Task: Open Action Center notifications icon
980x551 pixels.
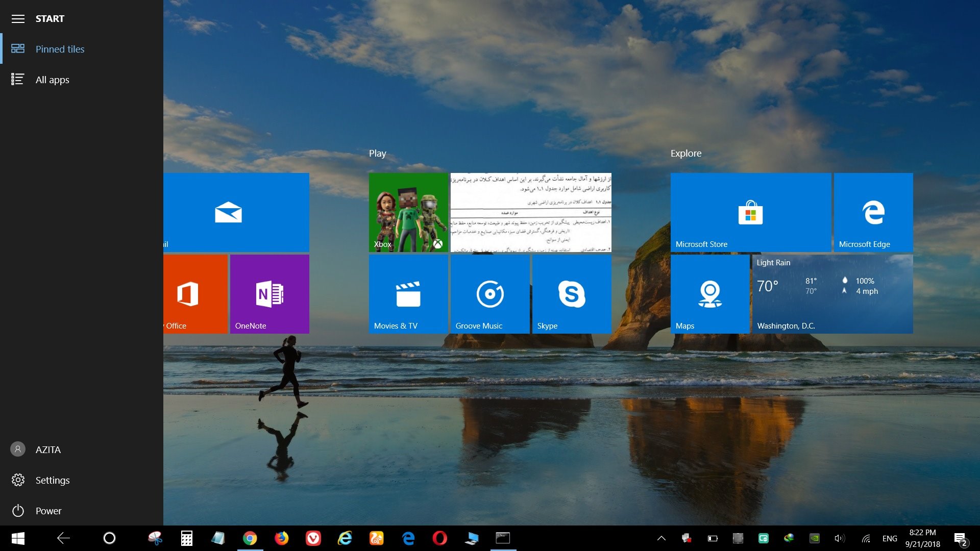Action: [961, 539]
